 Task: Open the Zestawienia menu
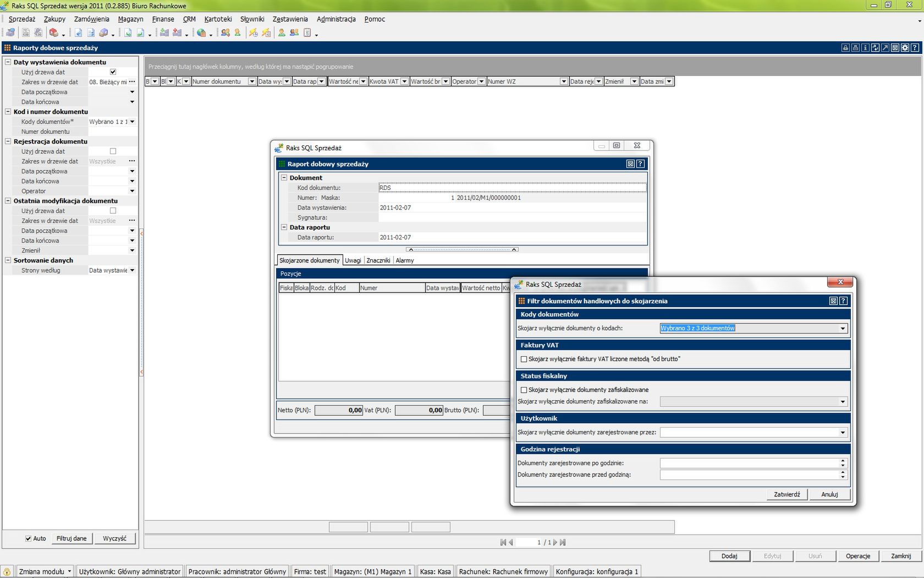(x=290, y=19)
